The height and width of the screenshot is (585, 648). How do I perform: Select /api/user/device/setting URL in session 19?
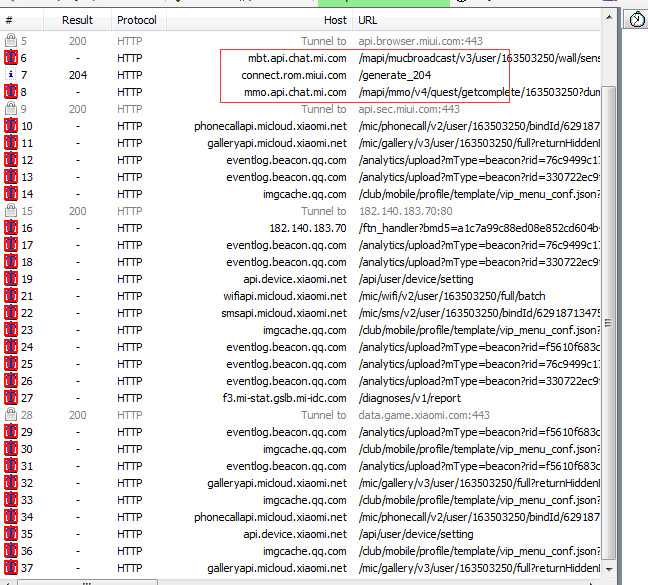tap(416, 279)
